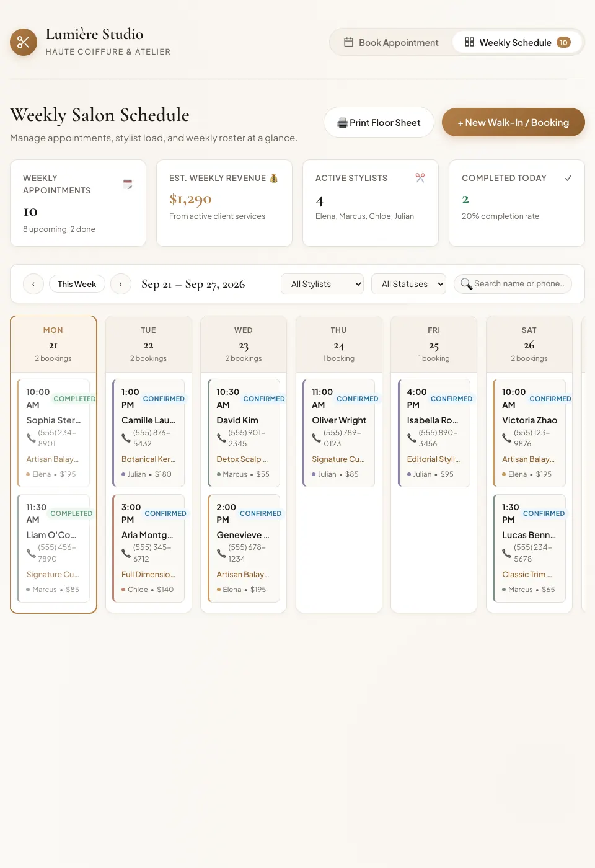Go to previous week using left chevron
This screenshot has height=868, width=595.
pos(33,284)
